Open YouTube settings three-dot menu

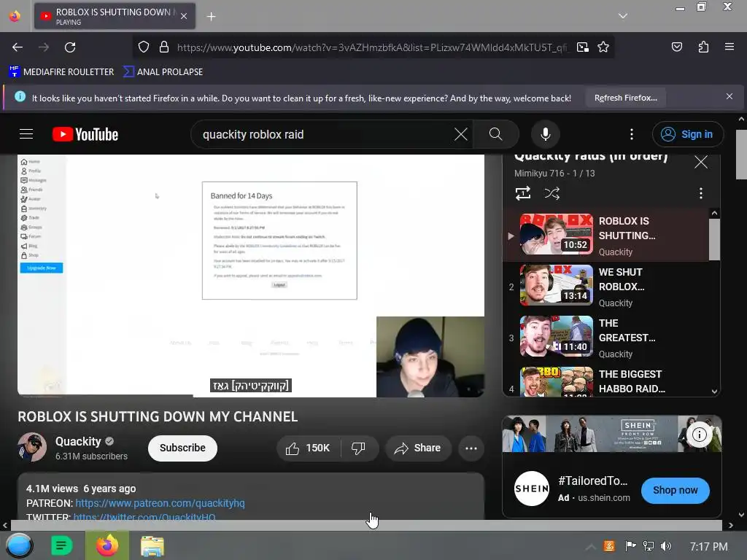[x=632, y=134]
